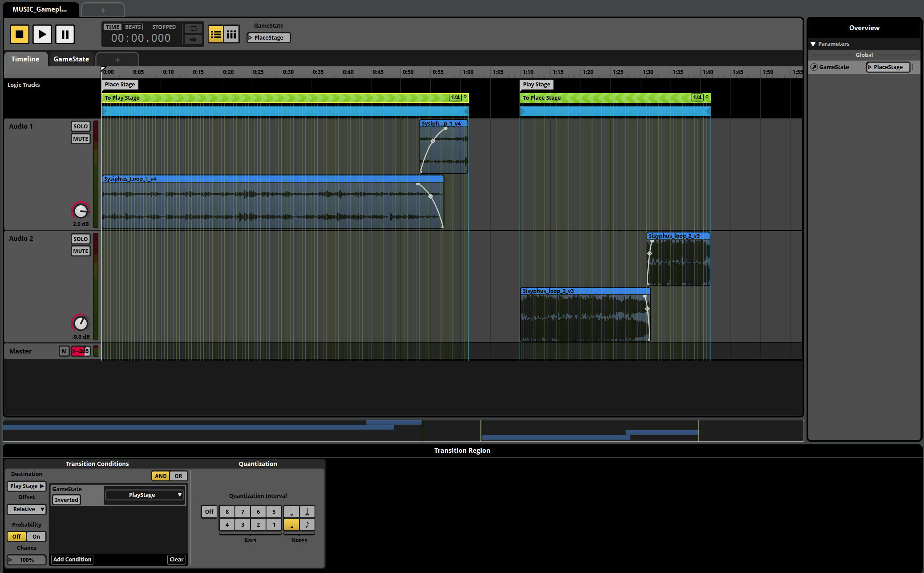The width and height of the screenshot is (924, 573).
Task: Toggle the follow-cursor arrow icon
Action: 194,40
